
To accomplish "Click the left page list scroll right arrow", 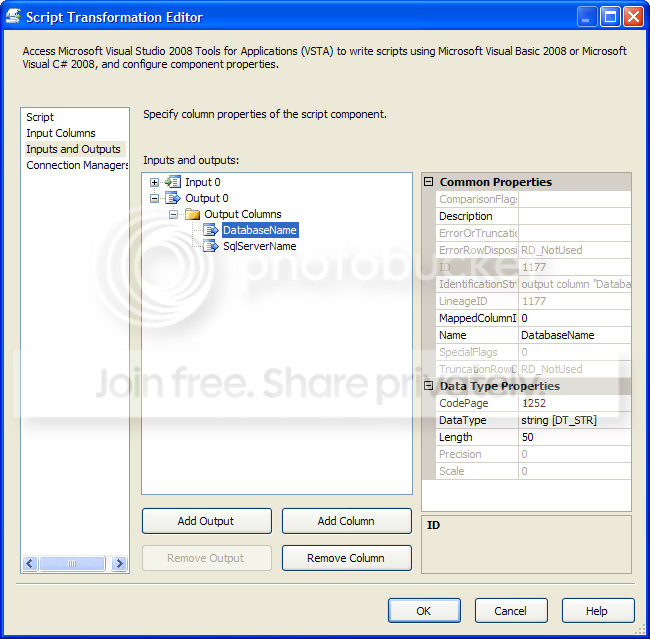I will [119, 563].
